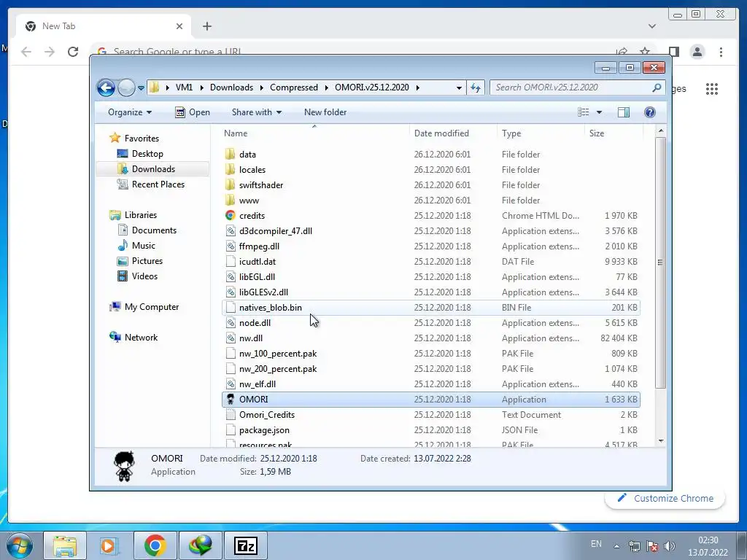Select nw_100_percent.pak file

[x=431, y=354]
